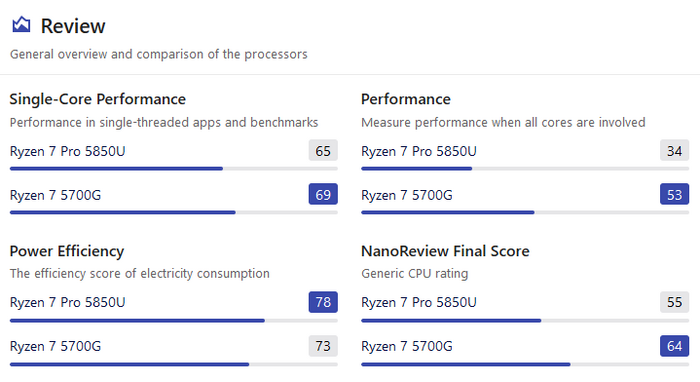Click Ryzen 7 Pro 5850U performance score 34
The height and width of the screenshot is (382, 700).
pos(674,150)
